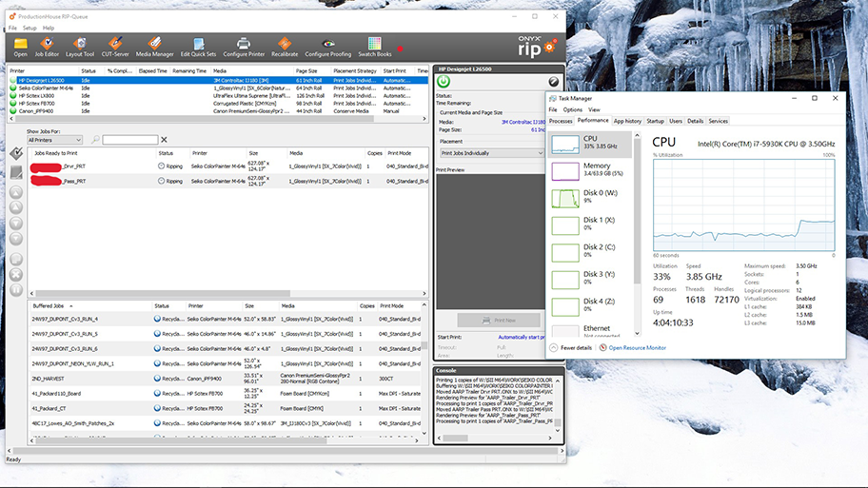Click the Resource Monitor icon in Task Manager
The image size is (868, 488).
602,347
